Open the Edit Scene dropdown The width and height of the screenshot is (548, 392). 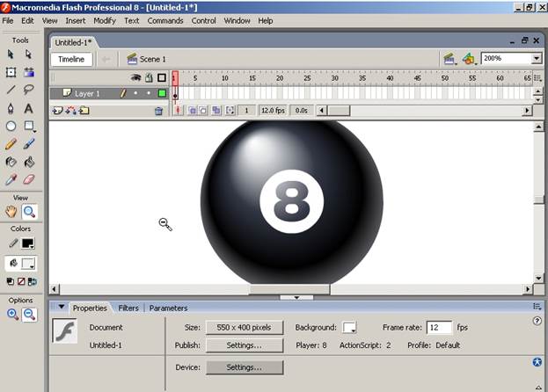coord(449,60)
